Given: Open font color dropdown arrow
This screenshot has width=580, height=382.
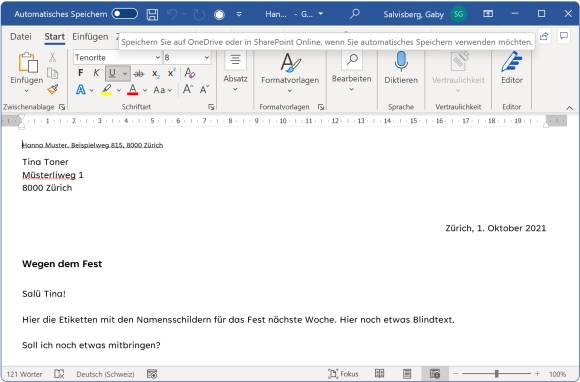Looking at the screenshot, I should coord(145,90).
